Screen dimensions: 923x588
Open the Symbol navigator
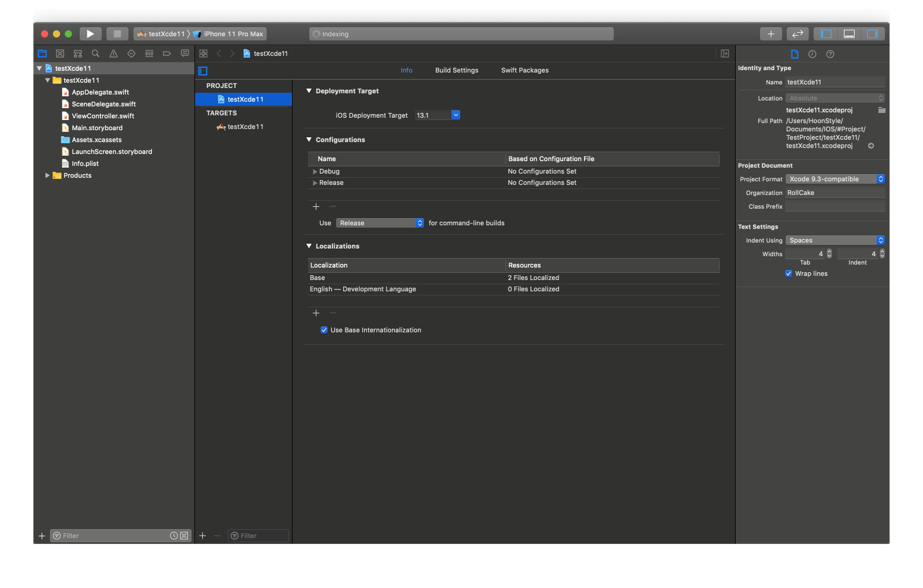(78, 54)
